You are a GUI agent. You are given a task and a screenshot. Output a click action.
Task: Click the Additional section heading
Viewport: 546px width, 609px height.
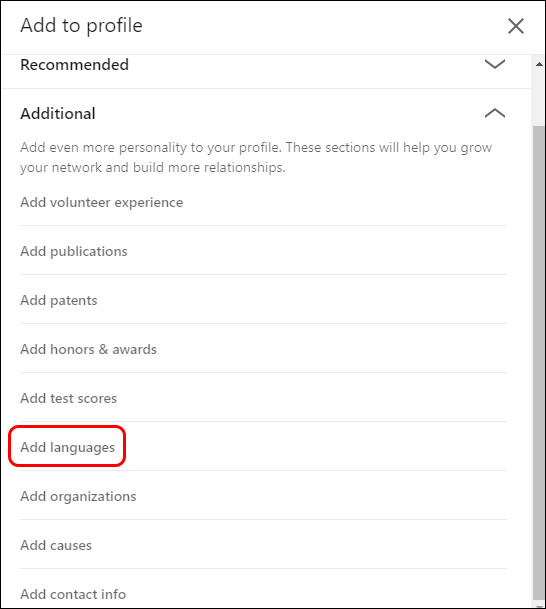[57, 113]
